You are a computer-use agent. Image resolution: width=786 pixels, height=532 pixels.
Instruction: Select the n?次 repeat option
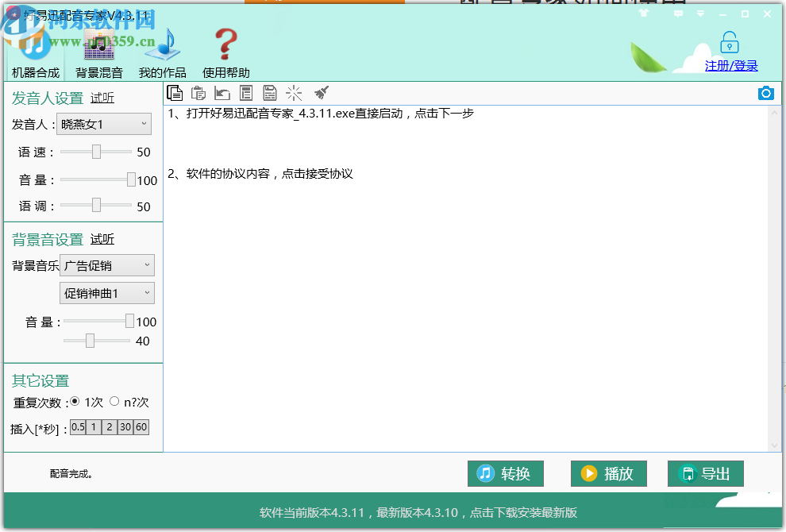[x=114, y=402]
